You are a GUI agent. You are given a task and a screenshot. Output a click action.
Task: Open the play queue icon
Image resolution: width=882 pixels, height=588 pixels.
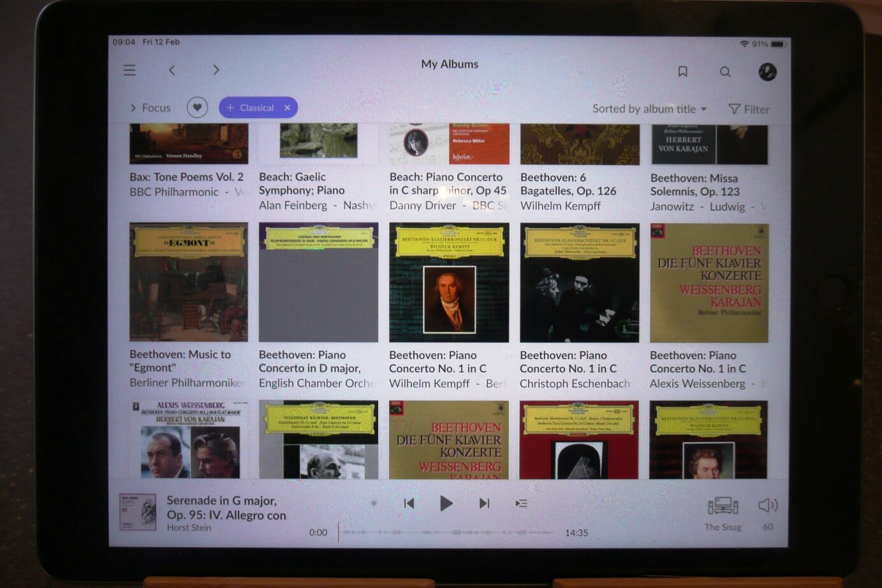point(521,503)
